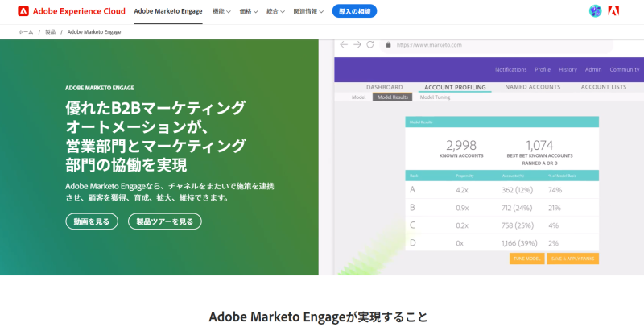Viewport: 644px width, 331px height.
Task: Click the Propensity column header
Action: coord(464,176)
